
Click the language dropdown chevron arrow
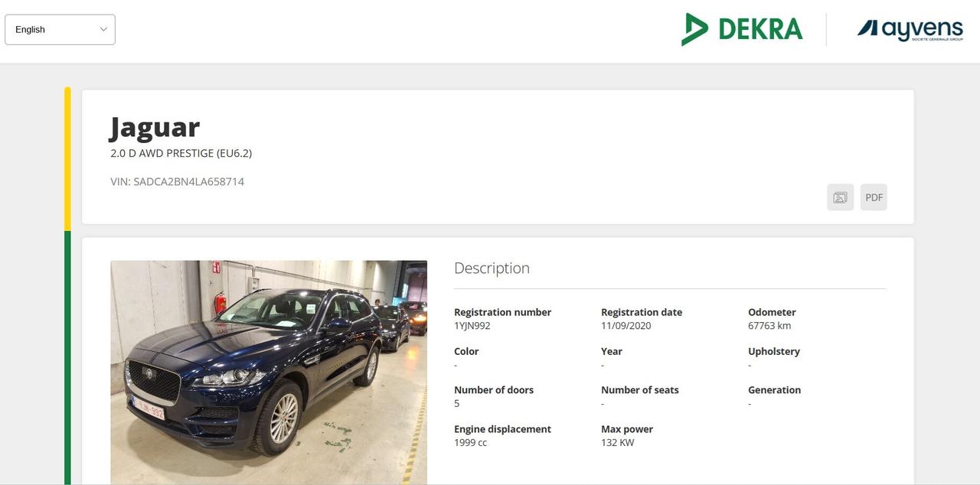coord(103,30)
